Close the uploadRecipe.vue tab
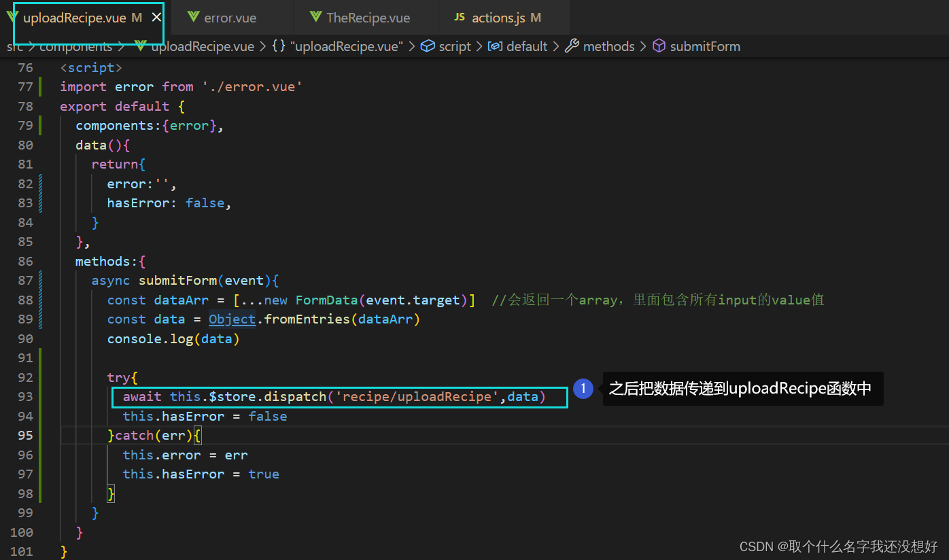Viewport: 949px width, 560px height. 156,18
